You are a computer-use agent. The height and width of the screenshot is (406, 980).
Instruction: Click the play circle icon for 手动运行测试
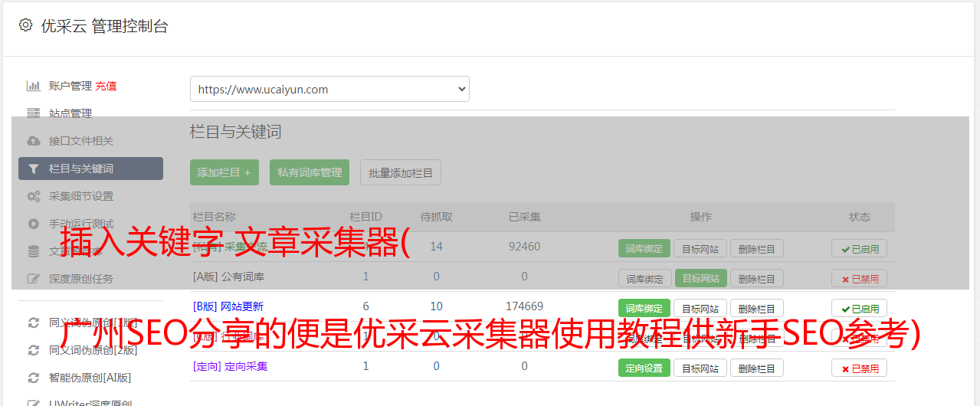click(x=34, y=224)
